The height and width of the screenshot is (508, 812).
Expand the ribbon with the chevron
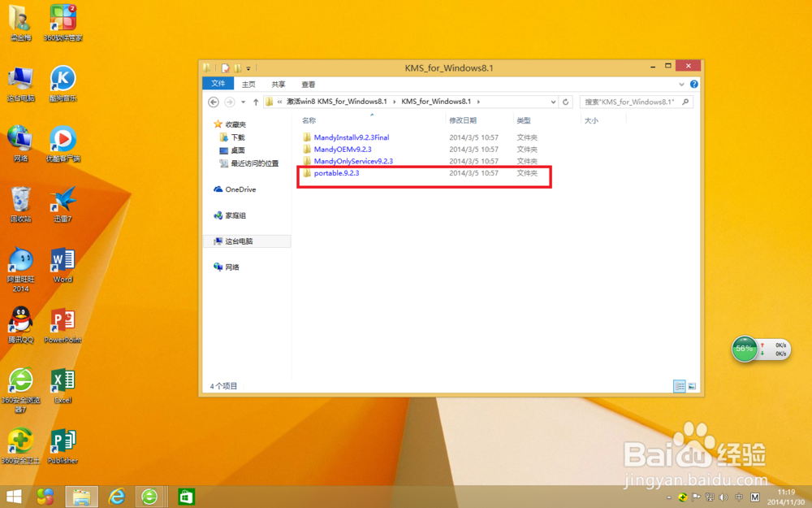682,84
